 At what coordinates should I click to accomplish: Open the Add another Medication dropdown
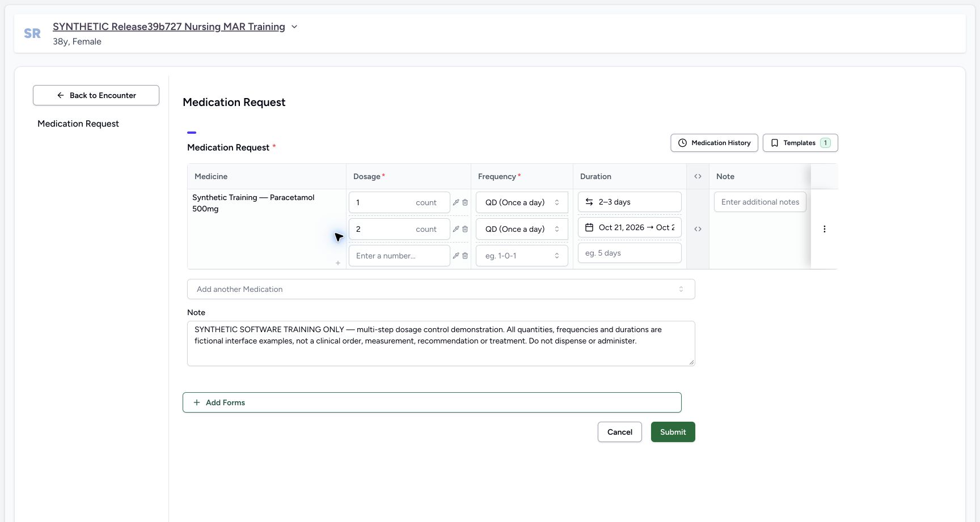coord(441,289)
